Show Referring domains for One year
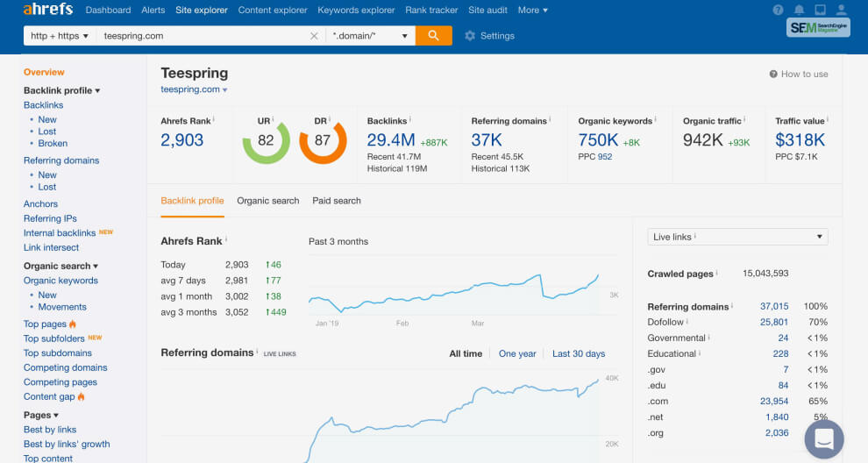 517,353
